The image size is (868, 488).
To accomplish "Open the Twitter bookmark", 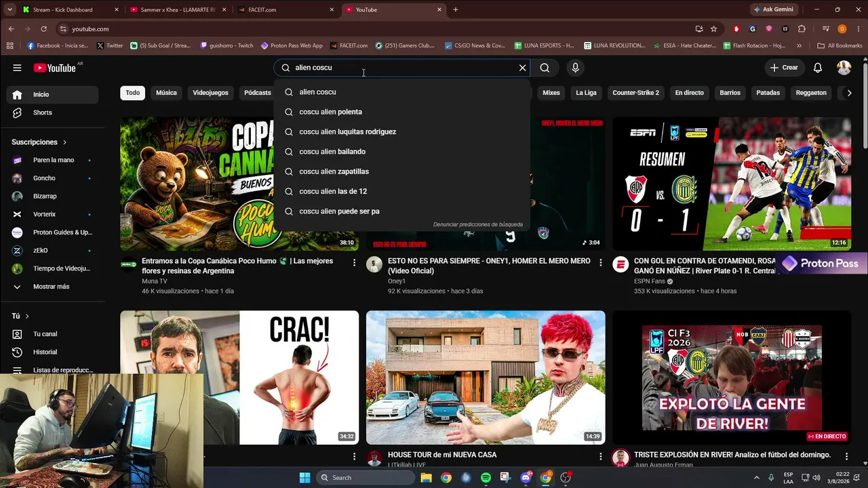I will [109, 45].
